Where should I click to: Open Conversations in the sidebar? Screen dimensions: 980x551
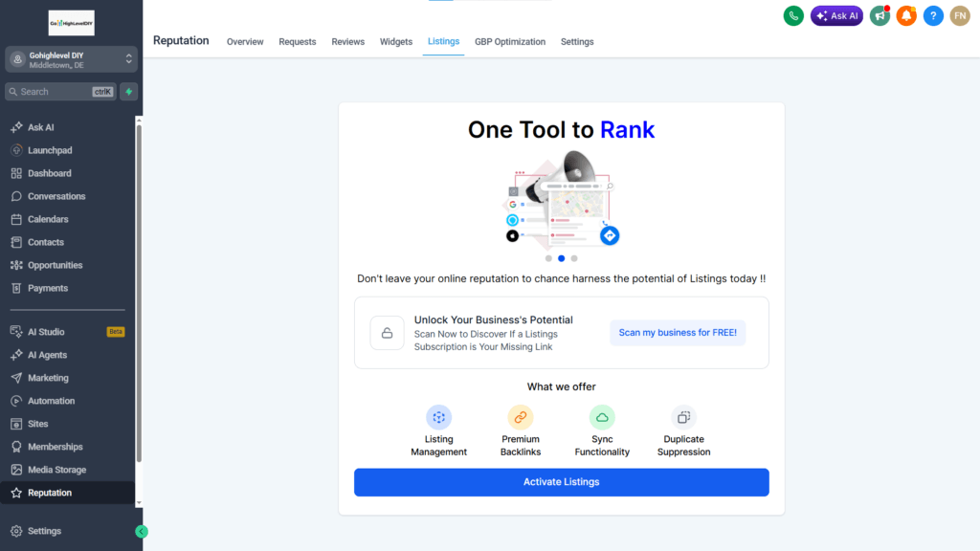click(x=56, y=196)
